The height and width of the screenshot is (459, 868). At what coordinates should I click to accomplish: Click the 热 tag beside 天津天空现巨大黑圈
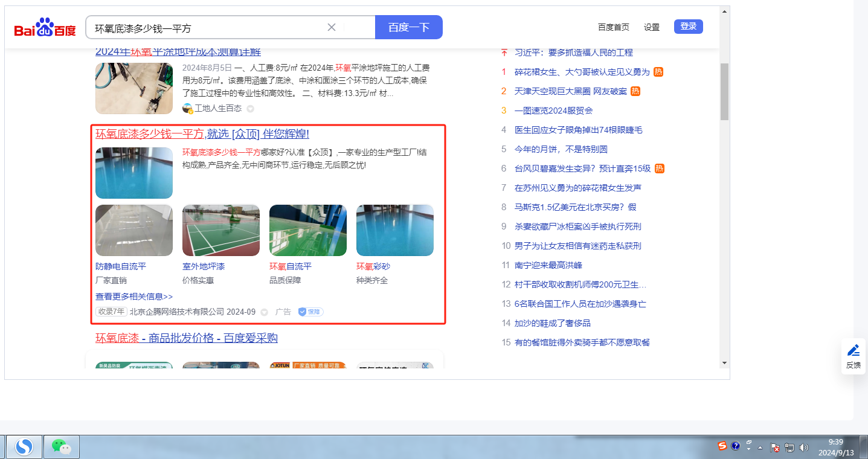pyautogui.click(x=635, y=91)
